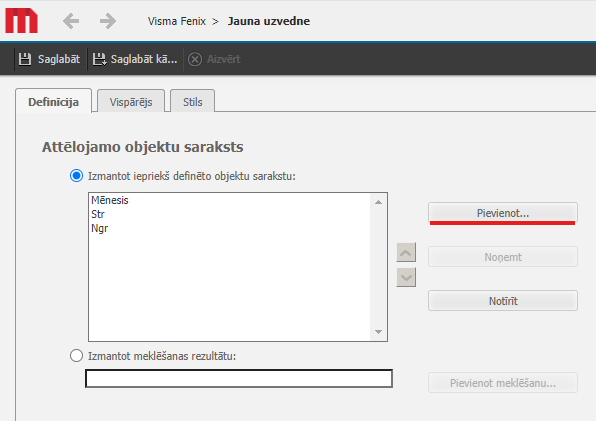Image resolution: width=596 pixels, height=421 pixels.
Task: Select Mēnesis in the object list
Action: click(x=110, y=200)
